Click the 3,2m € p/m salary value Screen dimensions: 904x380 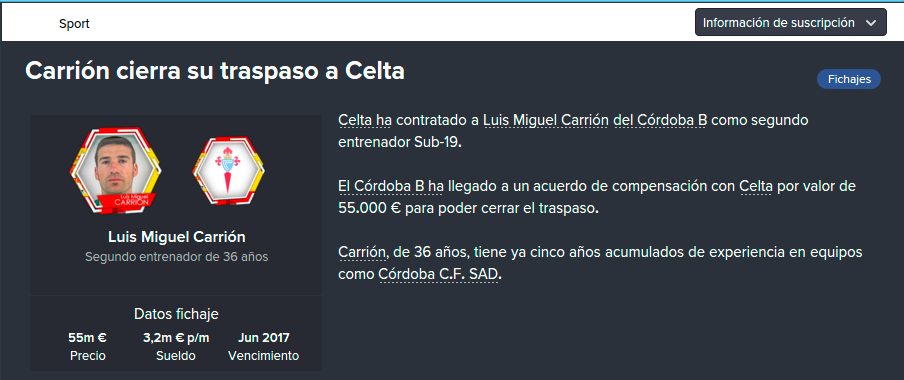[x=176, y=338]
